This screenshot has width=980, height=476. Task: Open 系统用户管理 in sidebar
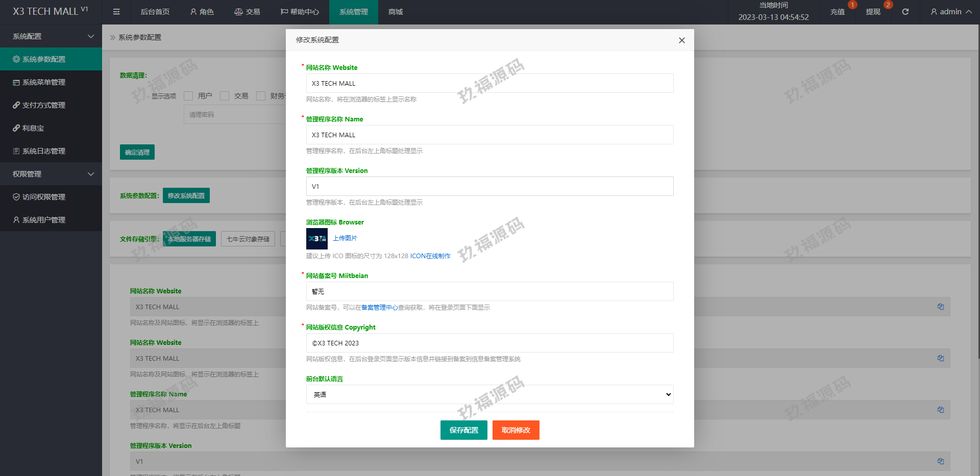pyautogui.click(x=44, y=220)
